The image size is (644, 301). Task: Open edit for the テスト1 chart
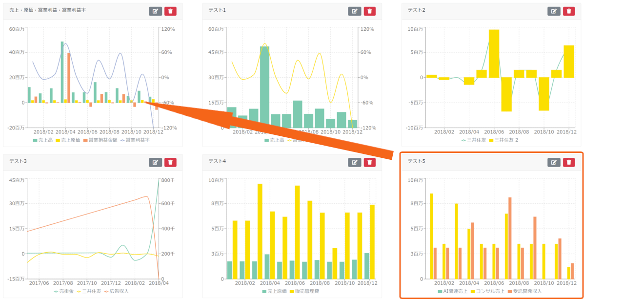pos(355,11)
